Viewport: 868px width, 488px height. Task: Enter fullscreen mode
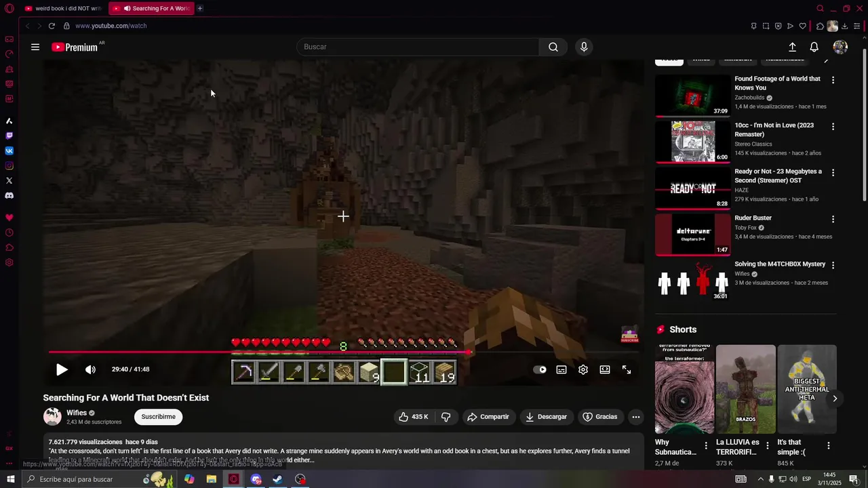(x=627, y=369)
